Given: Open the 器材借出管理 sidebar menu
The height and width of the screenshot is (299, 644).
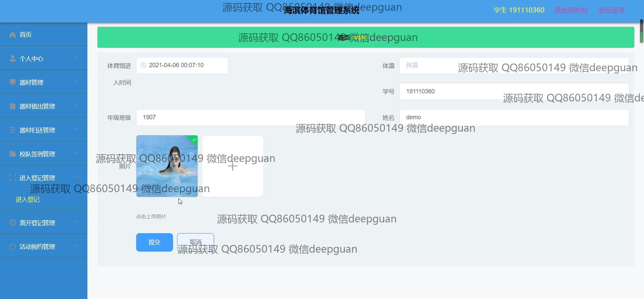Looking at the screenshot, I should tap(44, 106).
